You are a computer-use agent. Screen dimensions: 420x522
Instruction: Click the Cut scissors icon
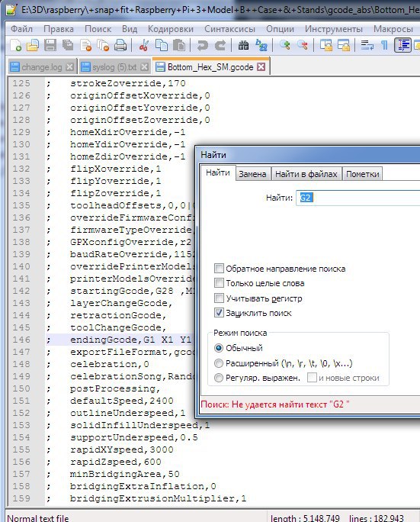tap(144, 45)
